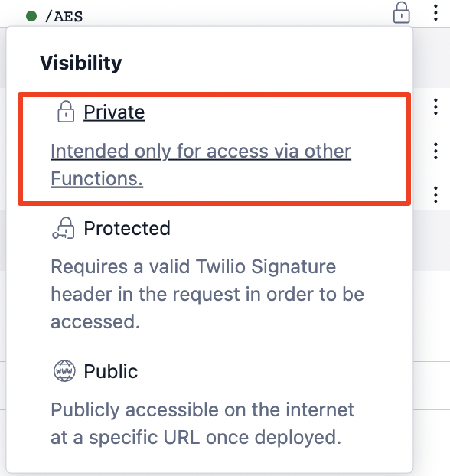The height and width of the screenshot is (476, 450).
Task: Click the Public www globe icon
Action: pos(64,370)
